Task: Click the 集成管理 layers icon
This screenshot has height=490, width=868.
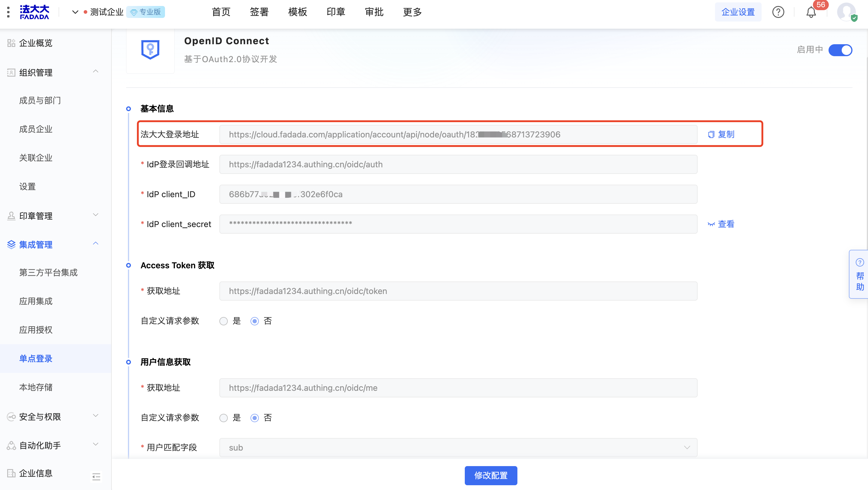Action: pyautogui.click(x=11, y=244)
